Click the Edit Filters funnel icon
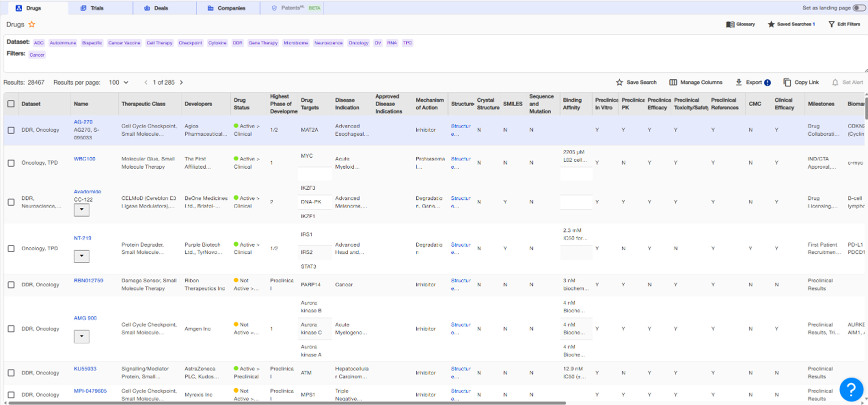 pyautogui.click(x=831, y=24)
